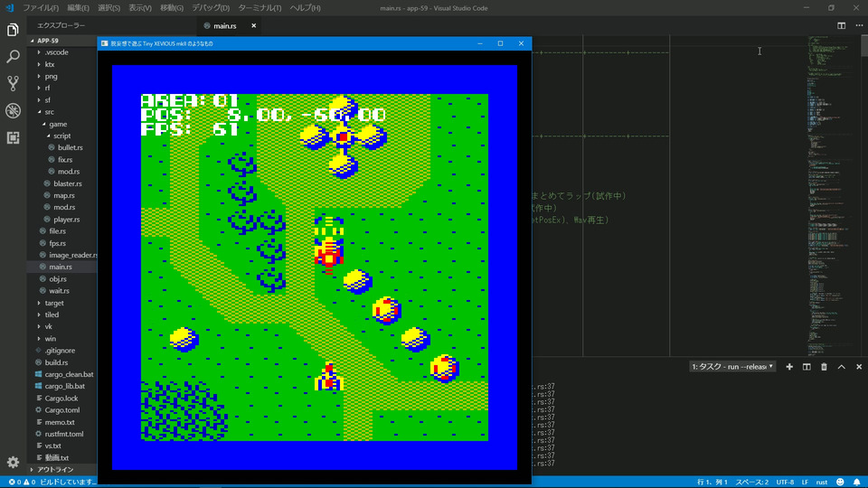Expand the アウトライン outline section
The image size is (868, 488).
tap(55, 469)
